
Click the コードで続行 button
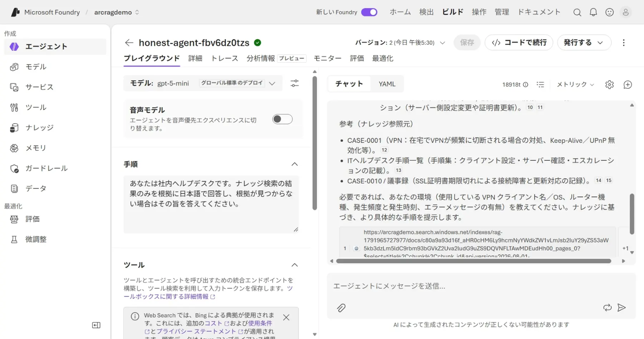pos(519,43)
